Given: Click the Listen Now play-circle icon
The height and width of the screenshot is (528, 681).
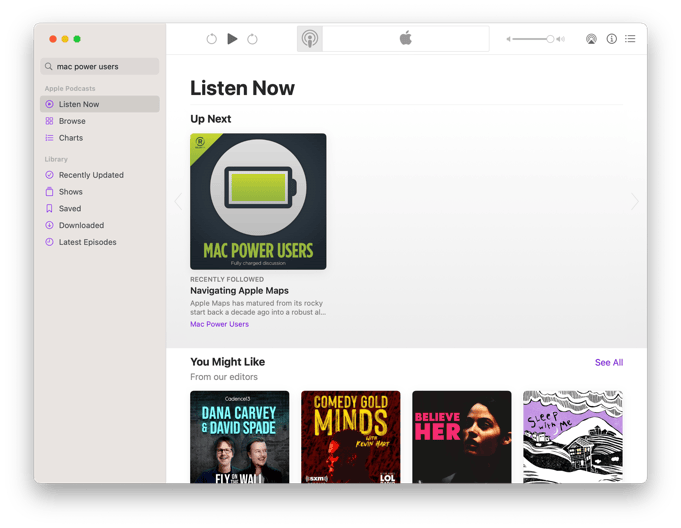Looking at the screenshot, I should click(x=50, y=104).
